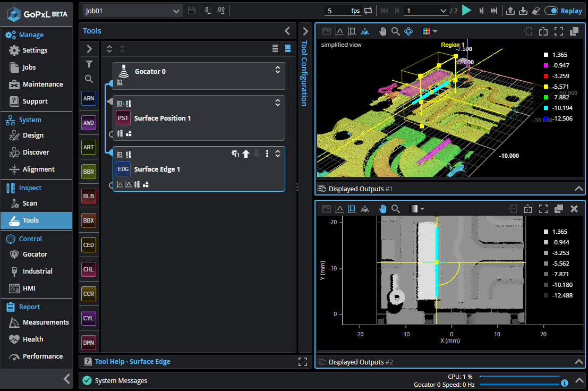
Task: Select the pan hand tool in bottom viewer
Action: click(x=382, y=209)
